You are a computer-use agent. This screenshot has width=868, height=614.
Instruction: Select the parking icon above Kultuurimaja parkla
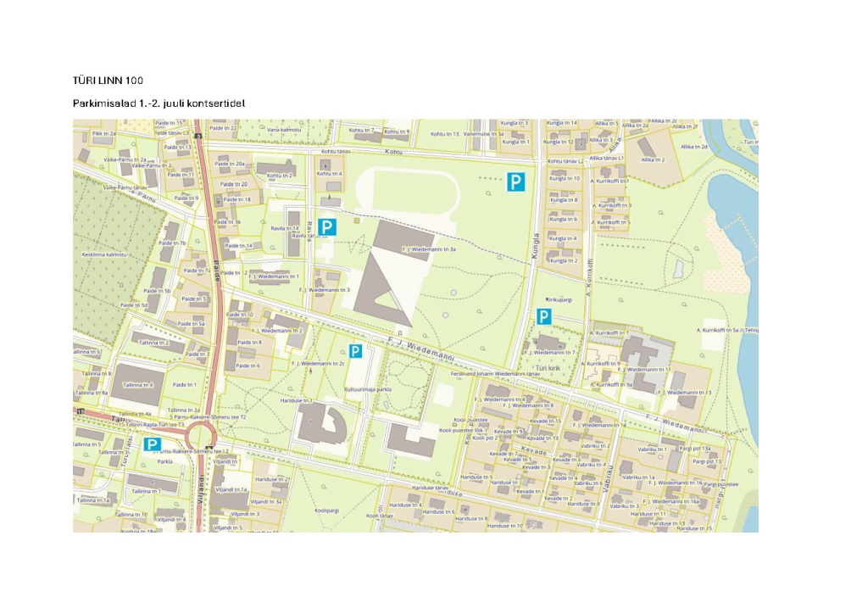tap(355, 351)
